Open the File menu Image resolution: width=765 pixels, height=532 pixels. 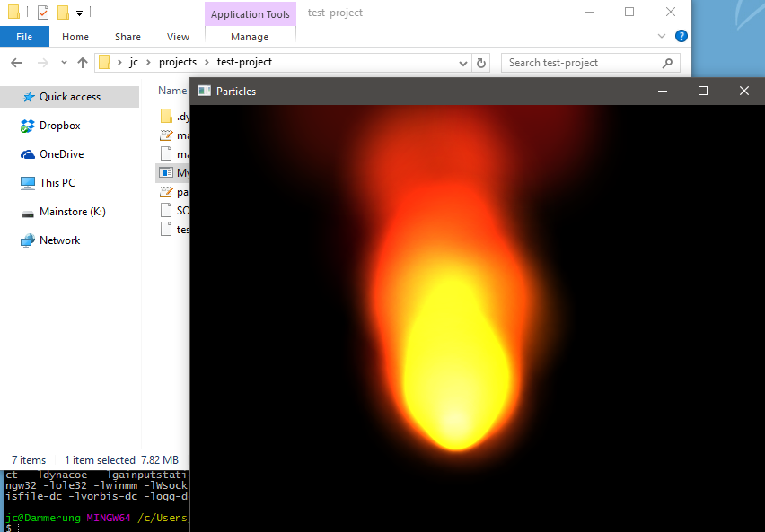tap(24, 37)
